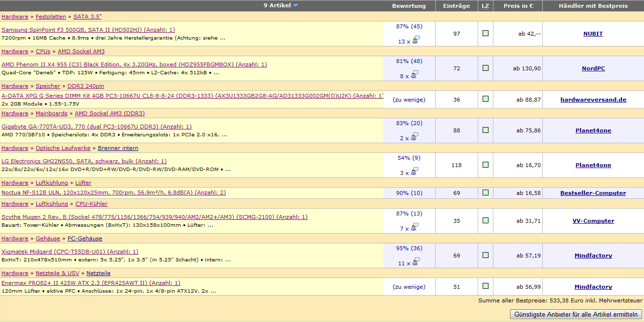Open Mainboards category breadcrumb

coord(51,113)
